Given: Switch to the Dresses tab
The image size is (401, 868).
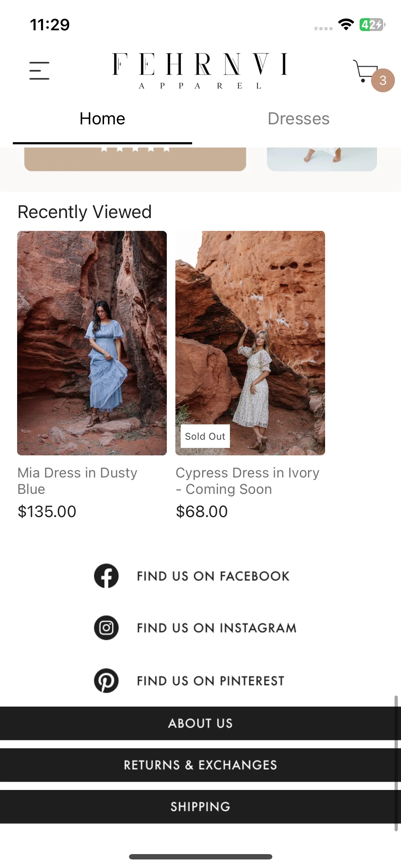Looking at the screenshot, I should click(298, 119).
